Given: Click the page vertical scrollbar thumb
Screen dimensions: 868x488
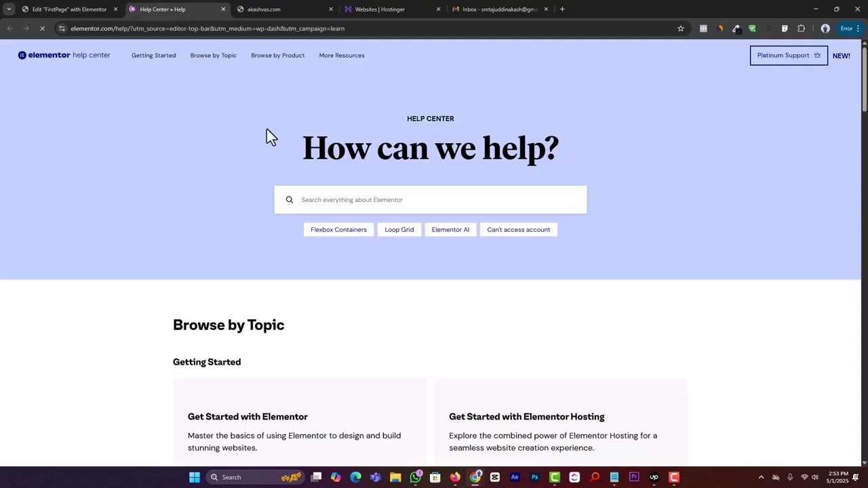Looking at the screenshot, I should click(864, 78).
